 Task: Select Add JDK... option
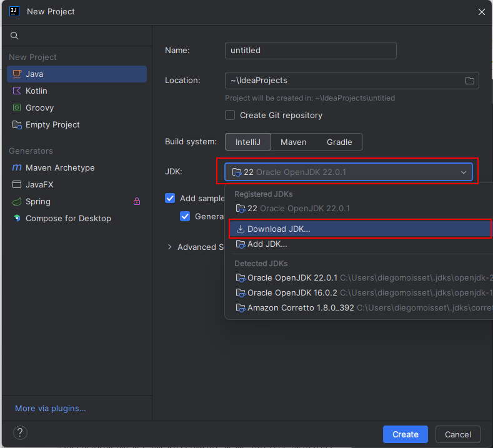click(362, 244)
